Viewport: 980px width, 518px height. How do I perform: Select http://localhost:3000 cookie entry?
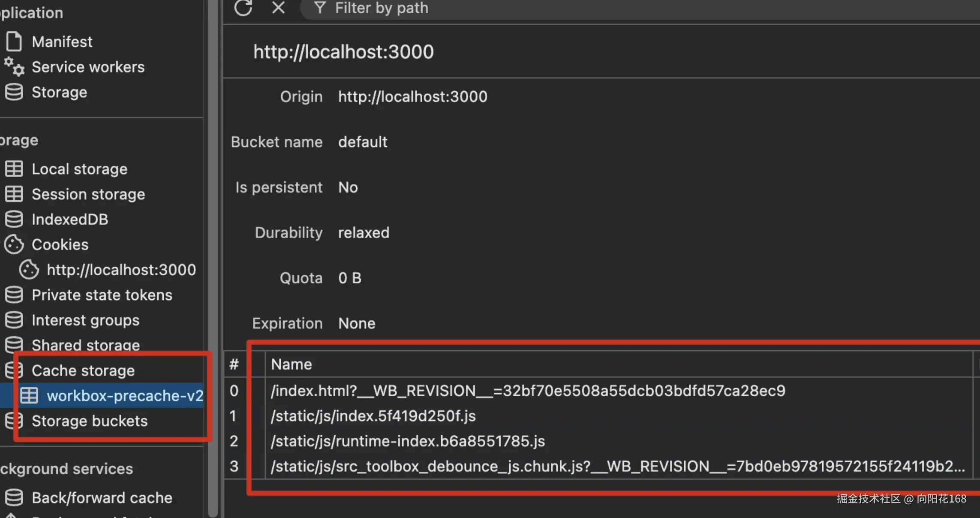pos(121,270)
